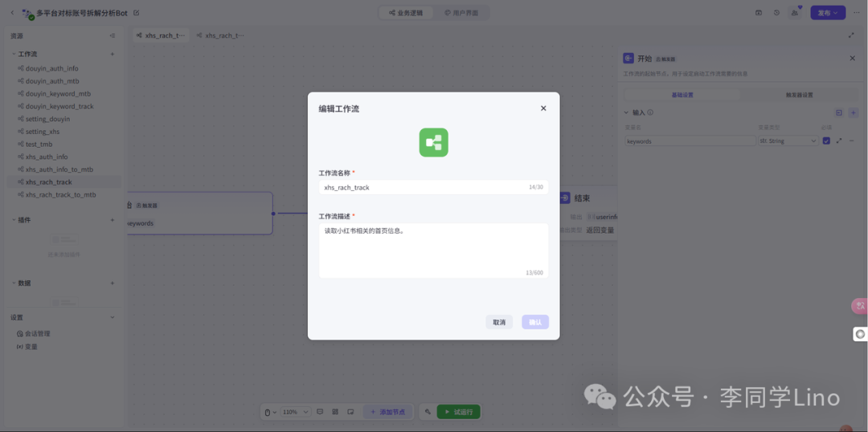Edit the 工作流描述 text area
868x432 pixels.
tap(433, 251)
